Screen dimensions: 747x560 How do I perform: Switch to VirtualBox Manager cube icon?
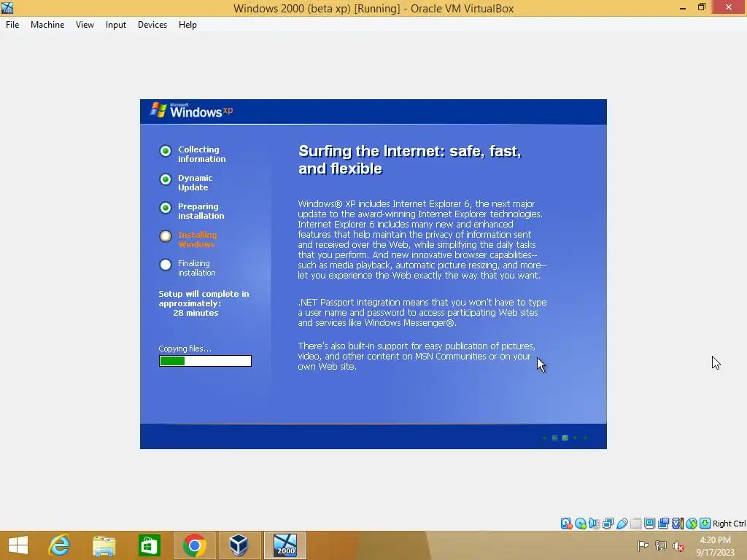239,545
